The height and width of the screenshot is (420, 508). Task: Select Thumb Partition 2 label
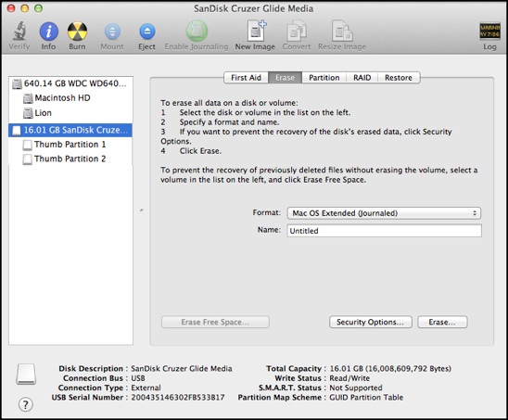(x=70, y=159)
